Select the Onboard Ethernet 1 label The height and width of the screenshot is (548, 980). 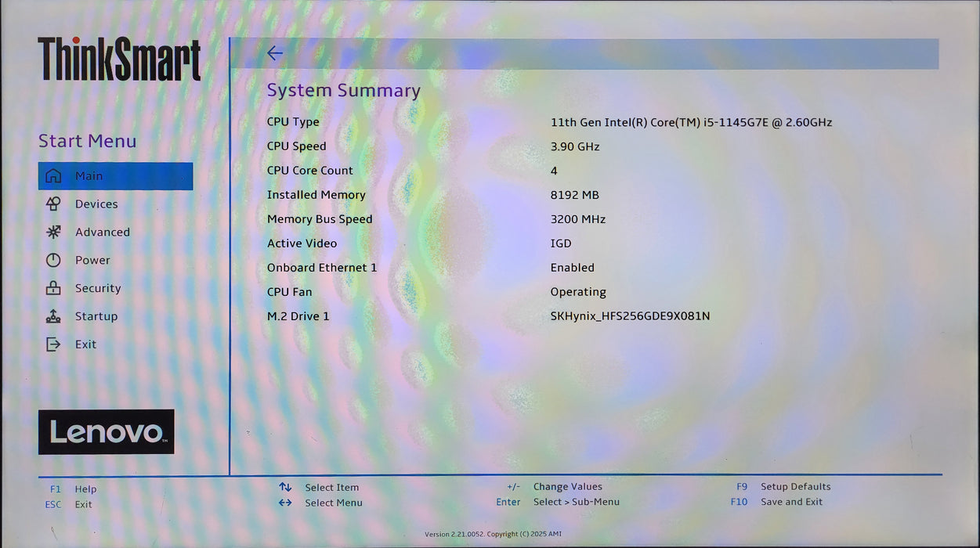tap(322, 268)
